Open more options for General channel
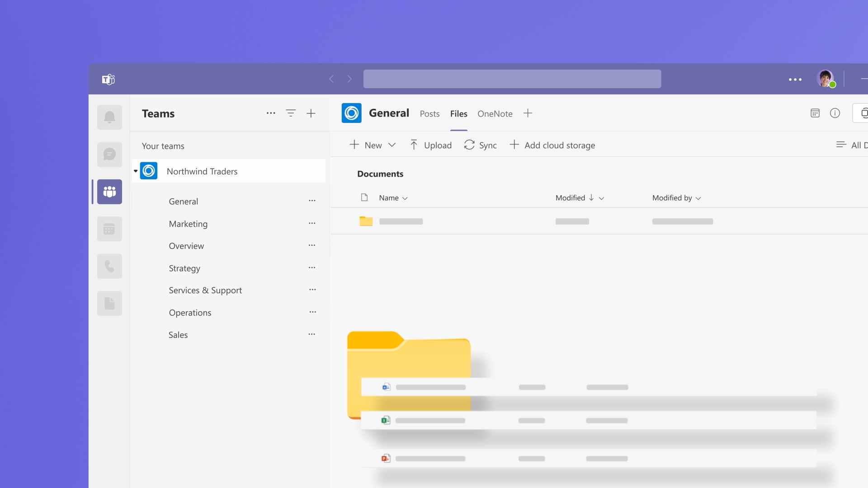 (312, 201)
